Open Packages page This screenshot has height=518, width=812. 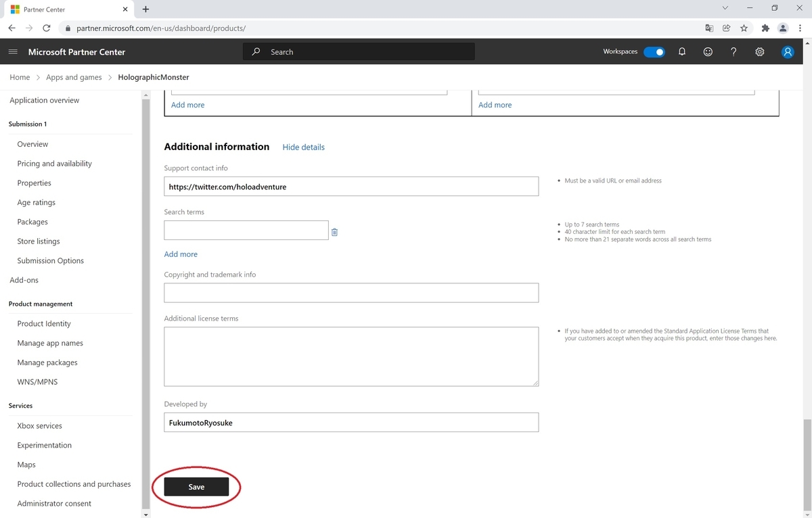coord(32,222)
